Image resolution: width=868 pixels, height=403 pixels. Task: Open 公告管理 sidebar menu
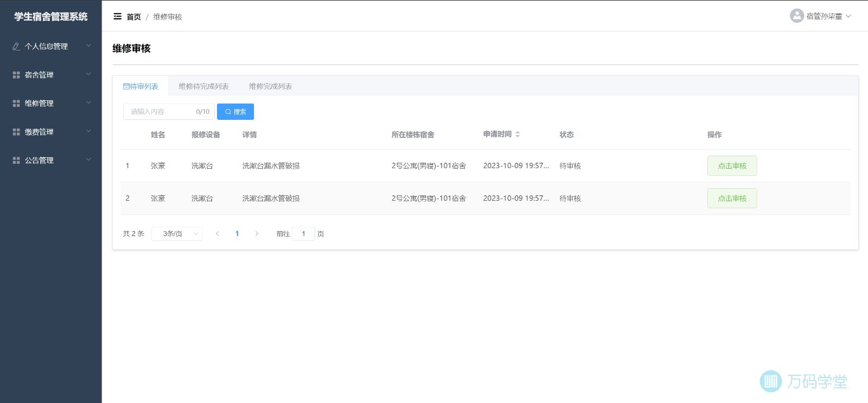coord(51,160)
